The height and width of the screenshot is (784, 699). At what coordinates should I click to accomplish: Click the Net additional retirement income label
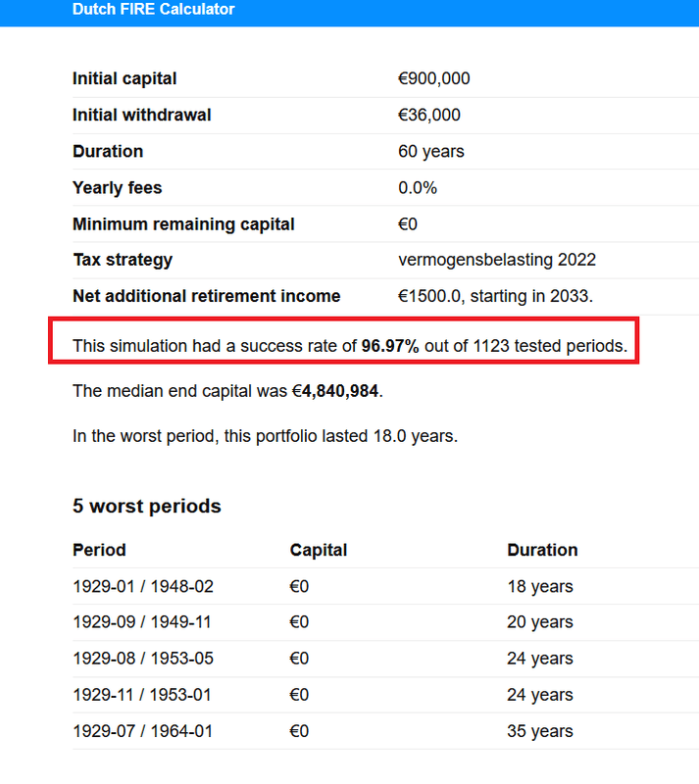coord(206,296)
